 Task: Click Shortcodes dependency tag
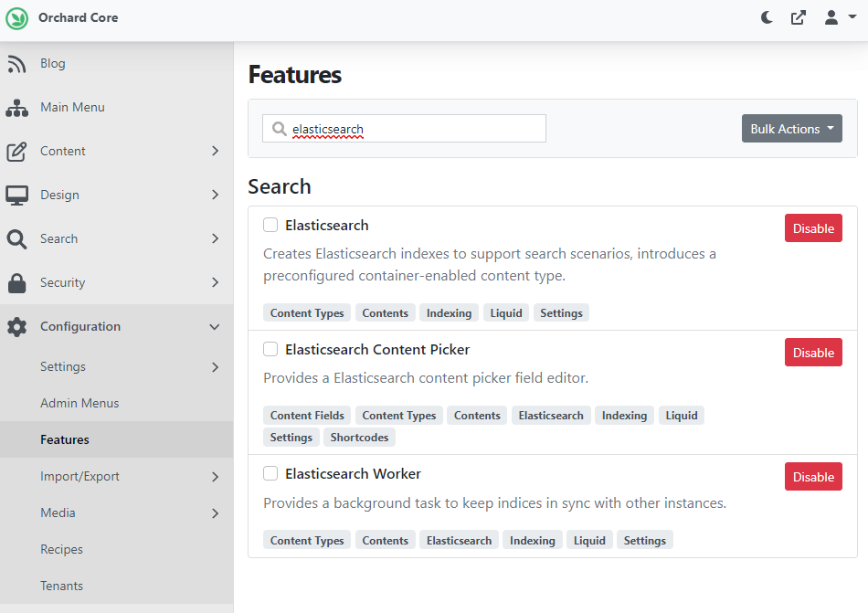tap(359, 437)
